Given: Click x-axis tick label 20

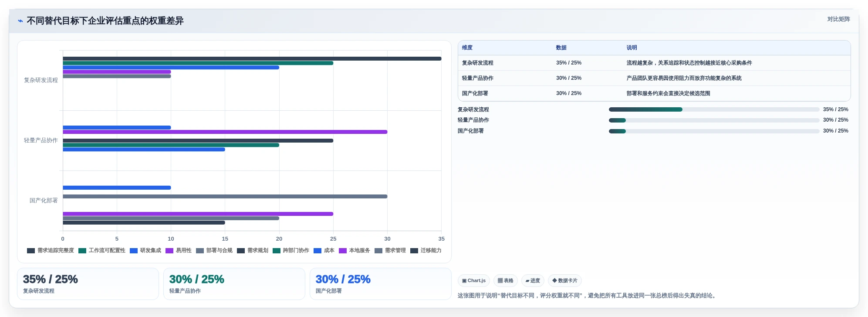Looking at the screenshot, I should tap(279, 239).
